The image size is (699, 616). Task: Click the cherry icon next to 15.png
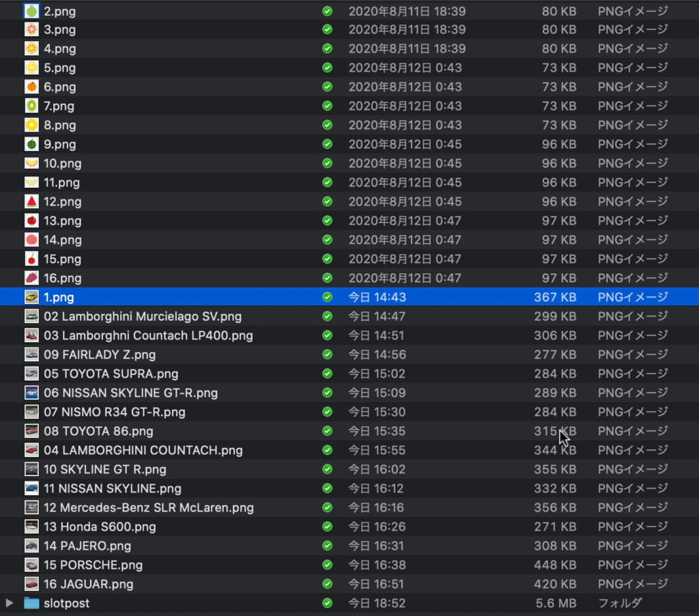click(31, 259)
